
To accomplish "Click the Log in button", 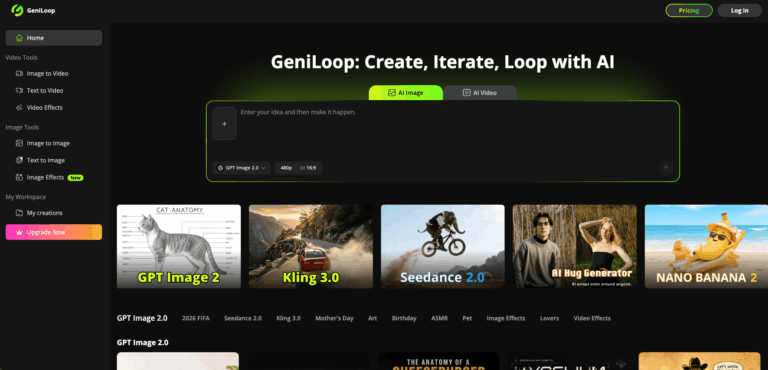I will click(x=739, y=10).
